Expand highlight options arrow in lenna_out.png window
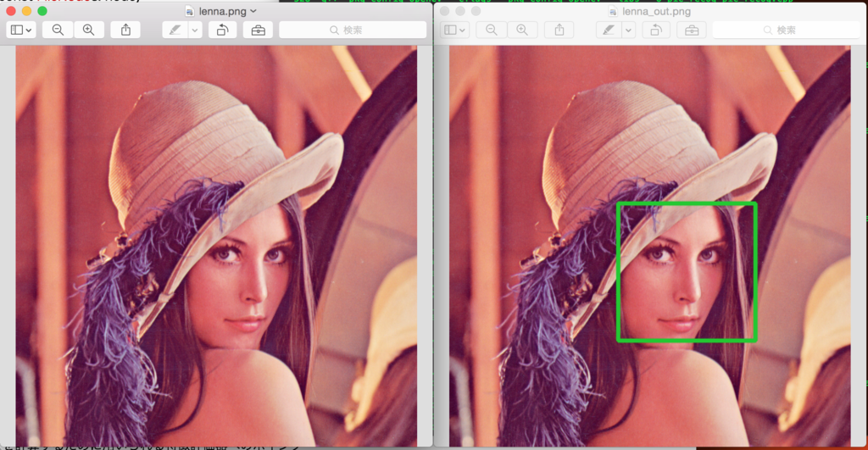This screenshot has width=868, height=450. [x=628, y=30]
